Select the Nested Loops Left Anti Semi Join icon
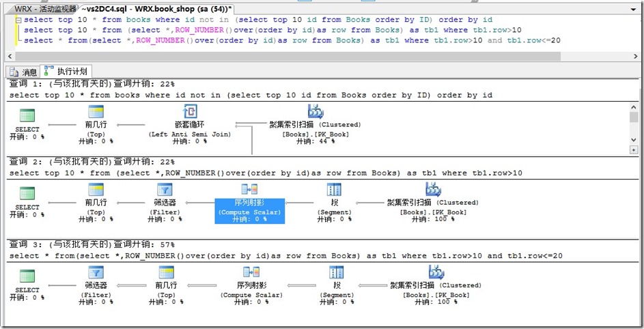644x329 pixels. [190, 112]
